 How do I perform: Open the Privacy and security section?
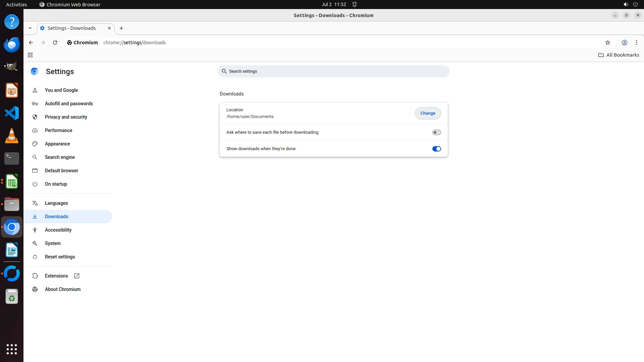coord(66,117)
